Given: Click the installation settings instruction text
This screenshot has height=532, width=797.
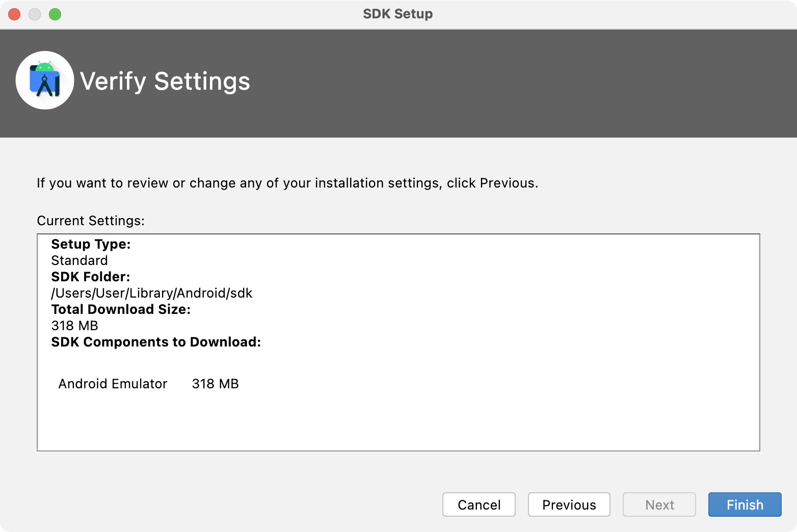Looking at the screenshot, I should coord(287,183).
